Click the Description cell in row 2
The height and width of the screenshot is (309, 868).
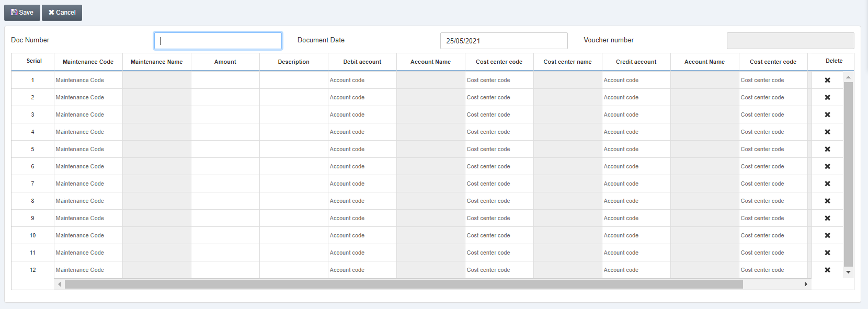tap(294, 97)
